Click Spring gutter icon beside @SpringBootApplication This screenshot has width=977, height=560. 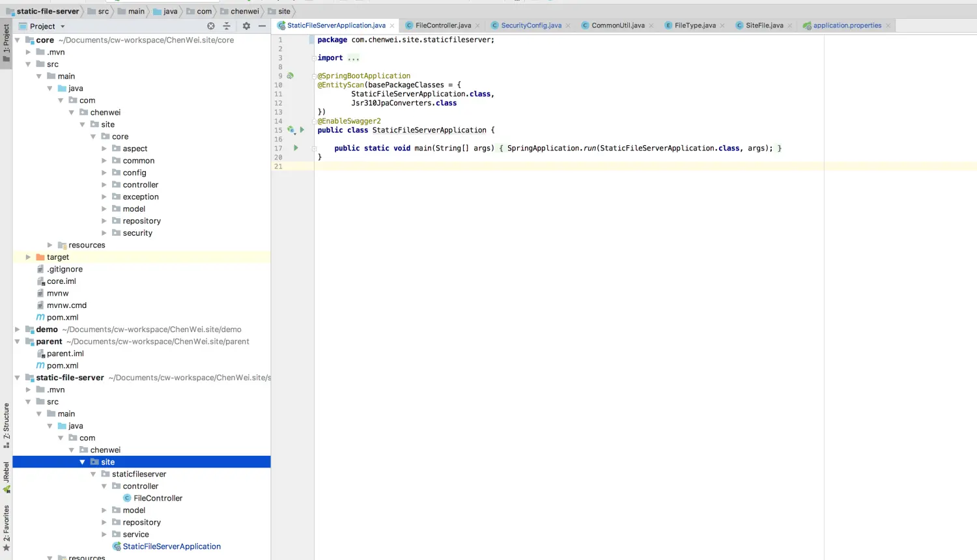(x=290, y=76)
